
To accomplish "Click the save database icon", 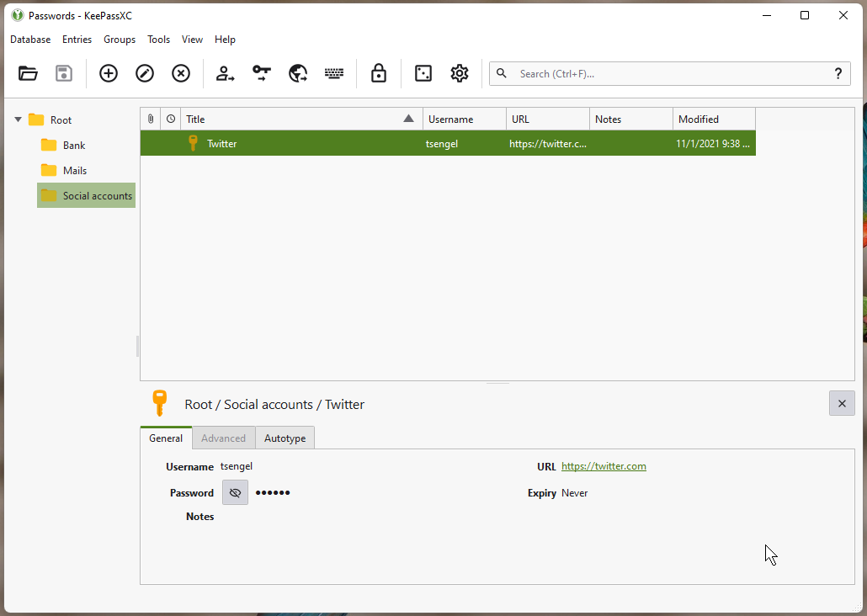I will point(64,73).
